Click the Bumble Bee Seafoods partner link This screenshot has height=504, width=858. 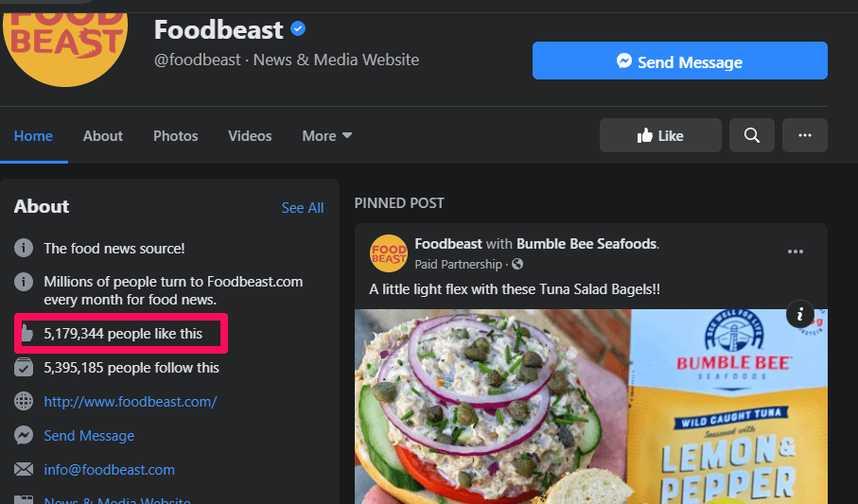pyautogui.click(x=587, y=244)
